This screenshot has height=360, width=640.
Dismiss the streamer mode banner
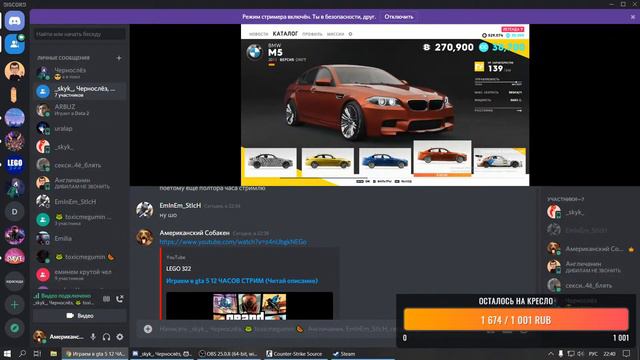pos(633,17)
